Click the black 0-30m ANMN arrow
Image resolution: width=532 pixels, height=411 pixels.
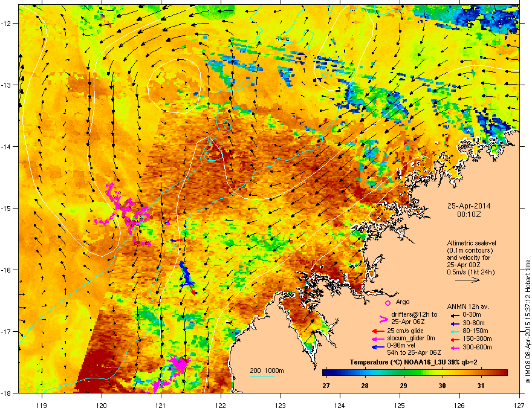click(x=455, y=315)
